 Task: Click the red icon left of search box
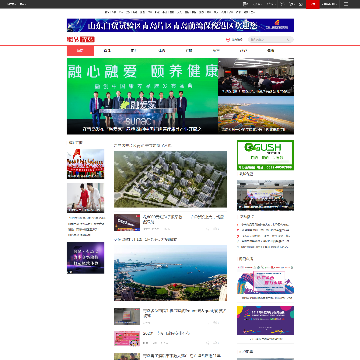[x=228, y=39]
